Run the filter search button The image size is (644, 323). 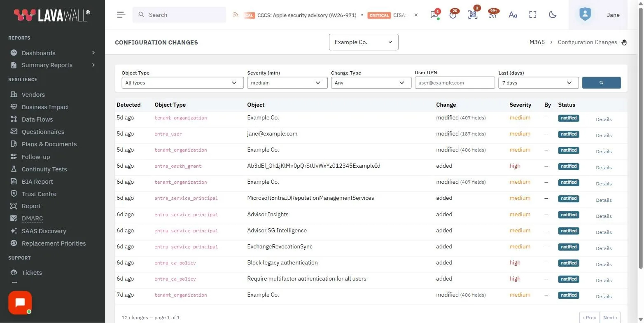(x=601, y=83)
